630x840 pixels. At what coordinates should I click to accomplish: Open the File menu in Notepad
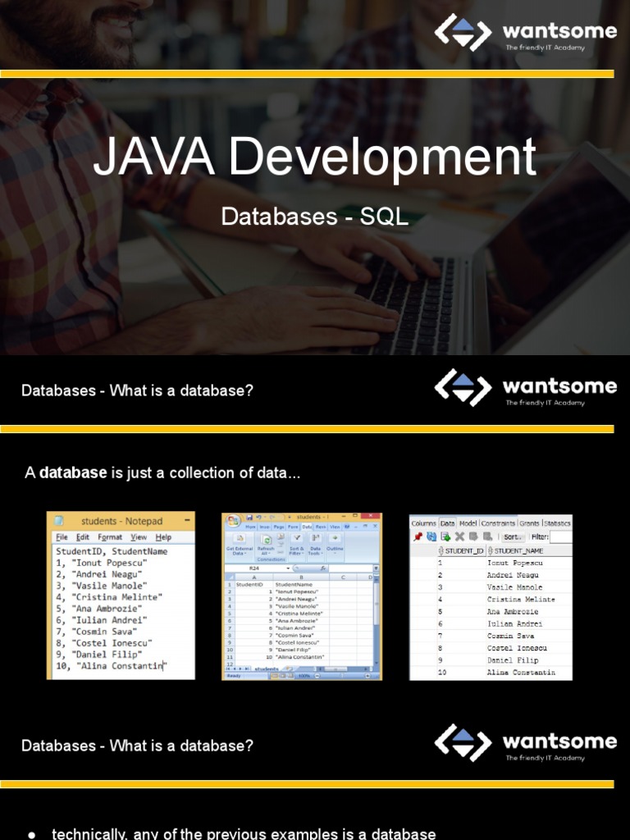tap(62, 536)
